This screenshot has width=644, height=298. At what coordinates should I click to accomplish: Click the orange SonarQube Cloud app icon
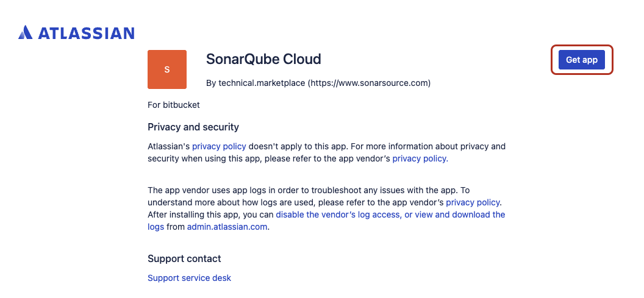click(x=167, y=69)
